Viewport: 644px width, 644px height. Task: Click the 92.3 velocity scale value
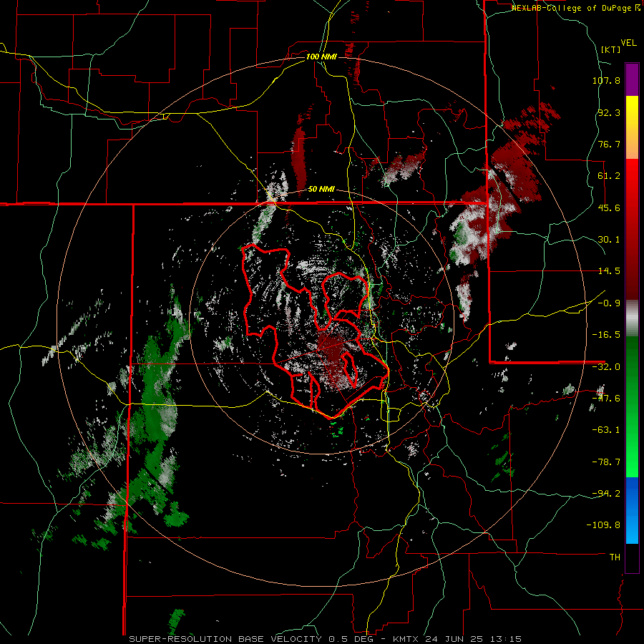(609, 112)
